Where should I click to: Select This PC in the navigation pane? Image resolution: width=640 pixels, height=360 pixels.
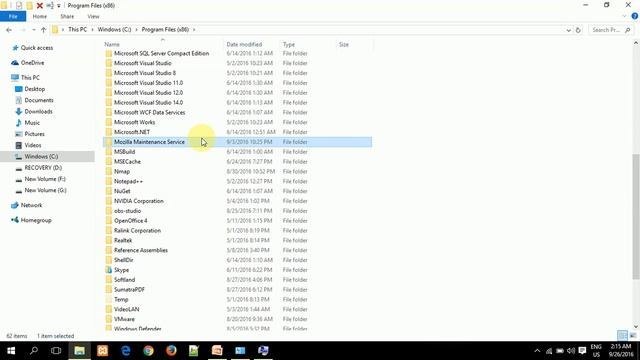coord(30,78)
